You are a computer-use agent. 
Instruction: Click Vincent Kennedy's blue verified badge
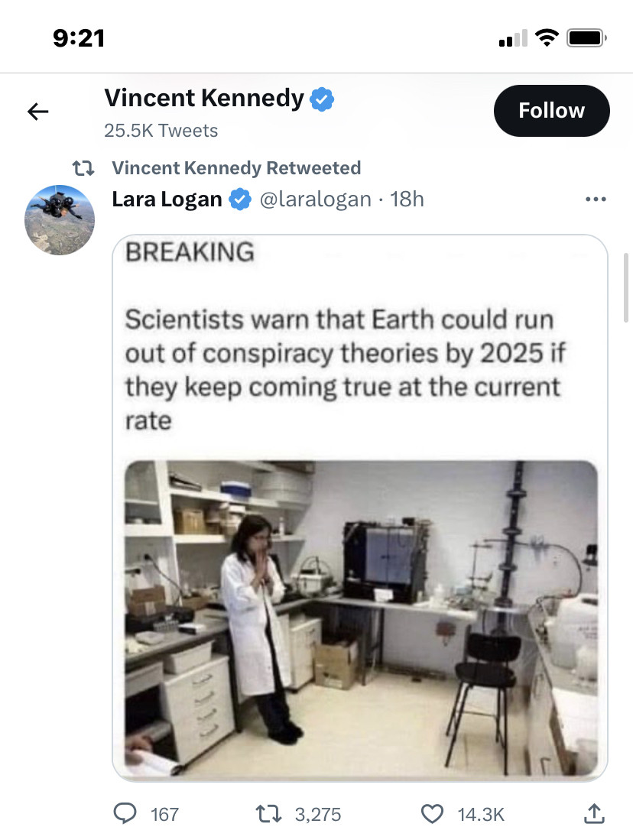tap(321, 99)
